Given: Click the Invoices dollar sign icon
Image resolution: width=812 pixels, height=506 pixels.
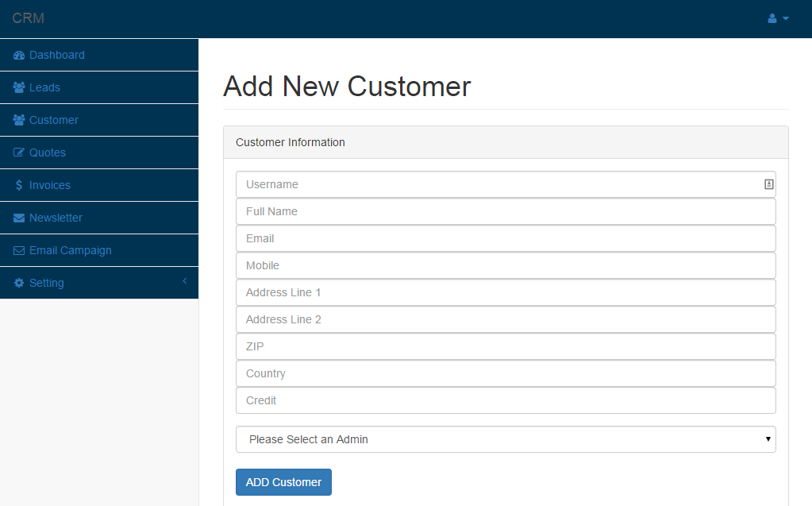Looking at the screenshot, I should click(18, 184).
